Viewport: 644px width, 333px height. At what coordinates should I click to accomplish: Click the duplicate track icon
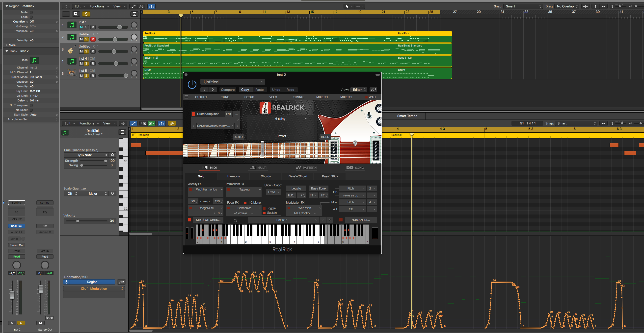click(76, 14)
